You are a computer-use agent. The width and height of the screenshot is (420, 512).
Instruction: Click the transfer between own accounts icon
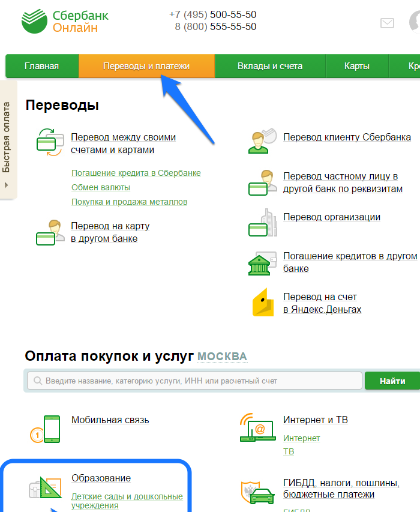[x=50, y=142]
